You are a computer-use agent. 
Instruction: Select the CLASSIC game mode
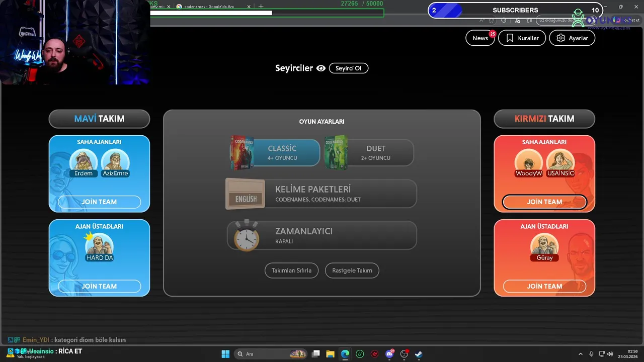pyautogui.click(x=282, y=152)
